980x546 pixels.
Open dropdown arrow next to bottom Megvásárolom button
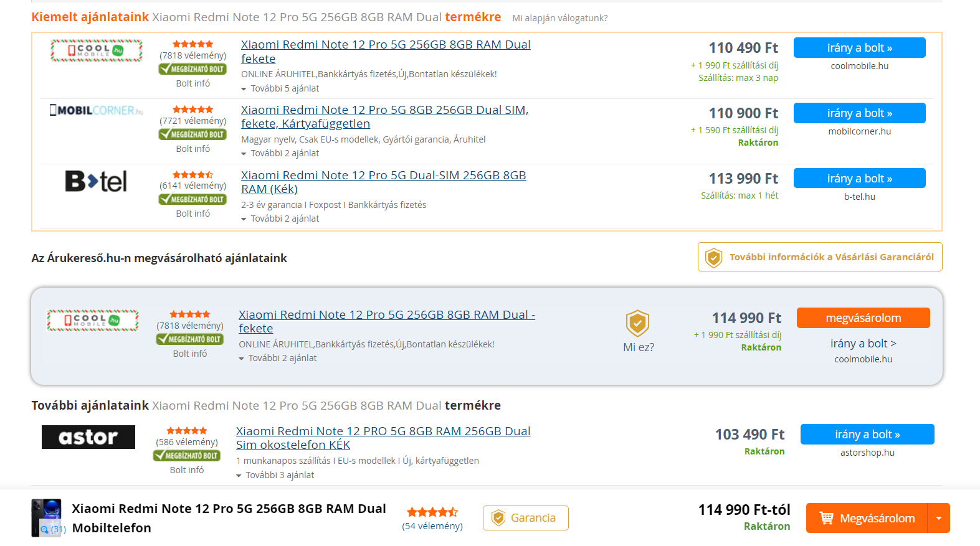(x=939, y=518)
